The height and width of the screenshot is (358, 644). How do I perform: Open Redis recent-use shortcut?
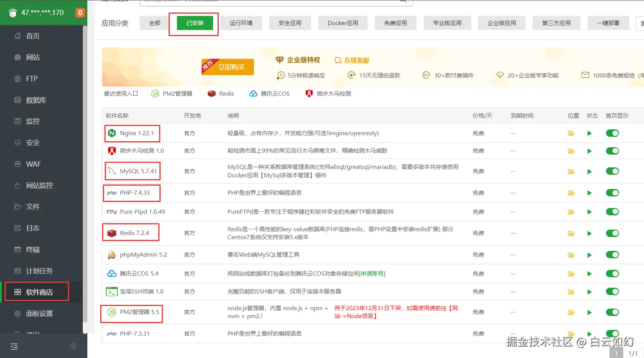click(x=221, y=93)
